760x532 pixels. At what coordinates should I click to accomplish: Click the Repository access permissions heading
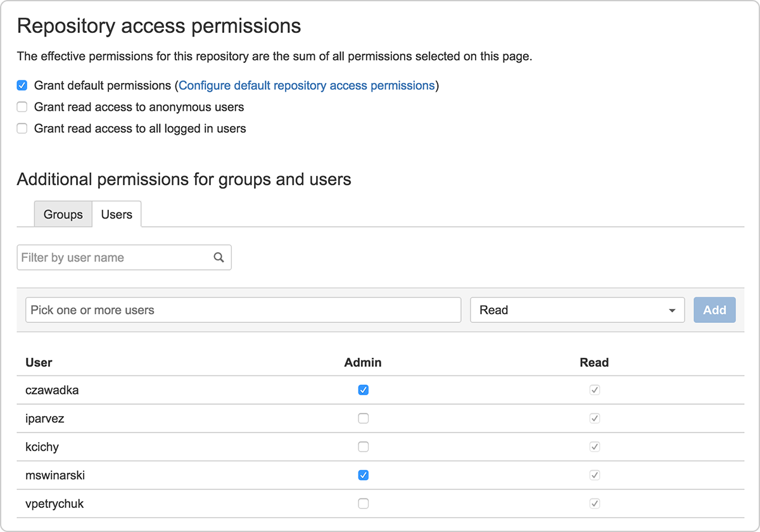point(159,26)
